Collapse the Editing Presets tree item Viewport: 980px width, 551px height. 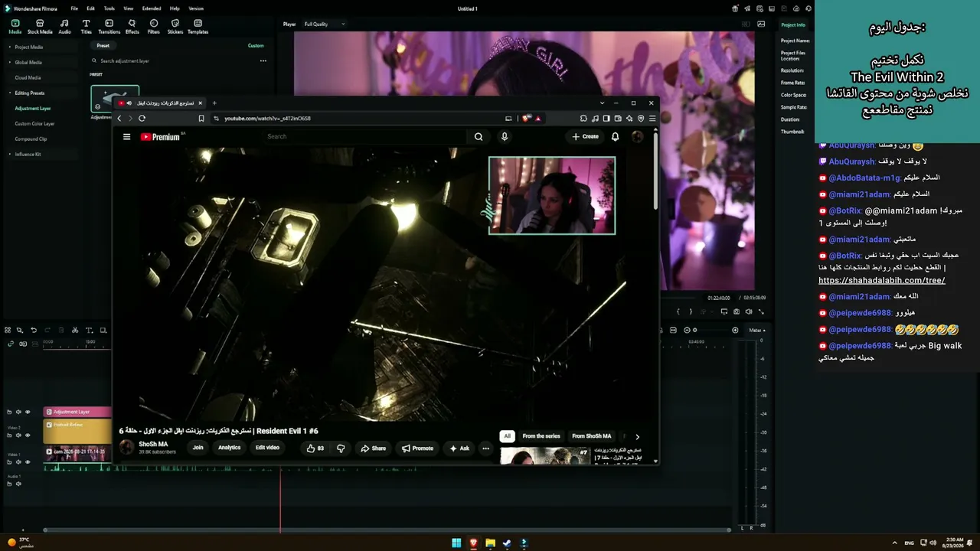click(x=9, y=93)
